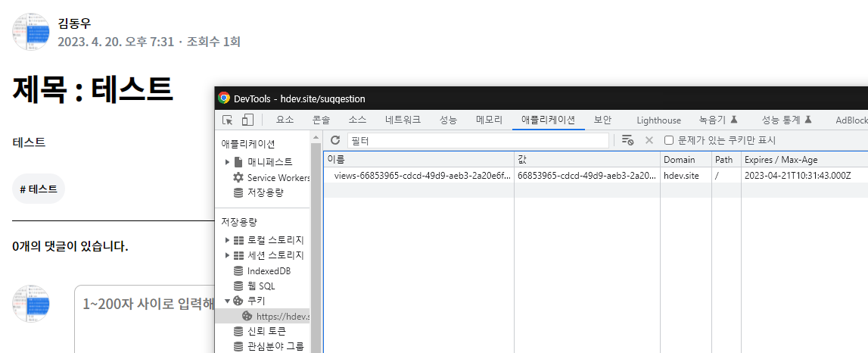
Task: Click the clear all cookies icon
Action: pyautogui.click(x=627, y=140)
